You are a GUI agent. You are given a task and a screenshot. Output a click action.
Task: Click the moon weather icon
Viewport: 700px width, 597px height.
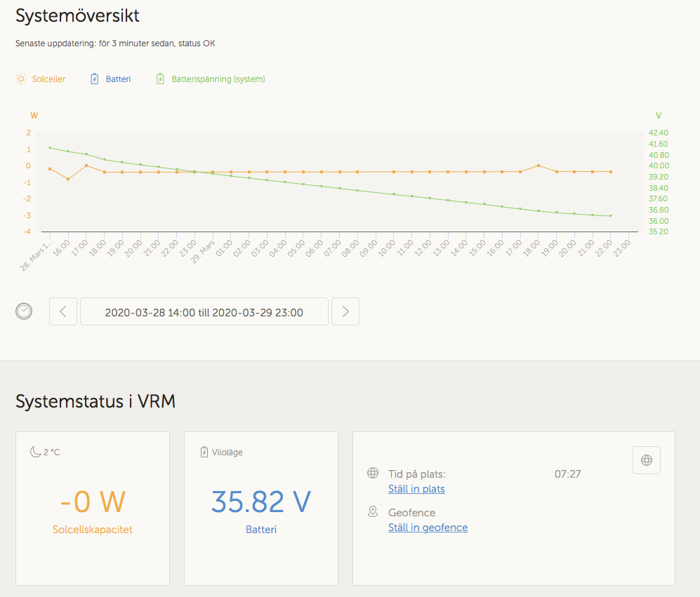point(35,452)
